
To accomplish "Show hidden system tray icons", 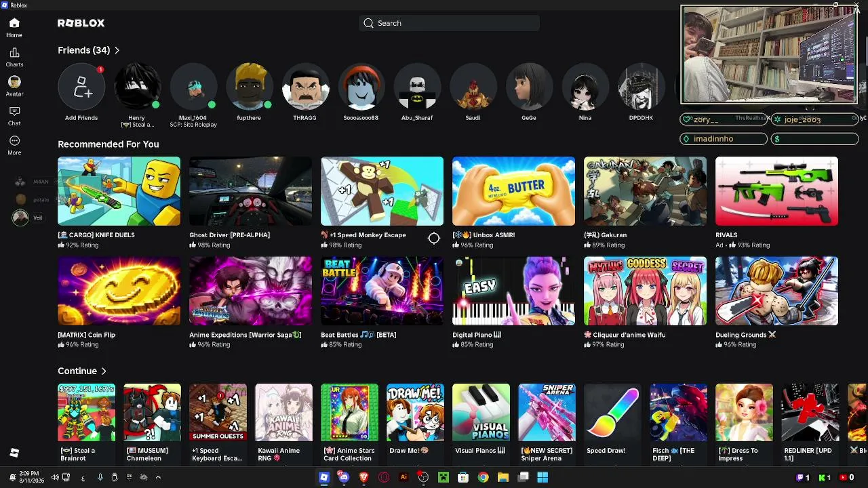I will [x=158, y=477].
